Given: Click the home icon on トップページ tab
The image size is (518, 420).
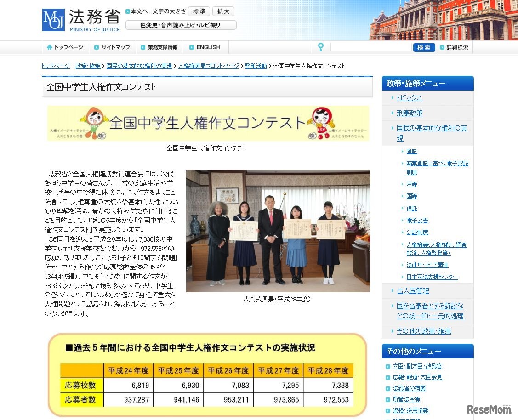Looking at the screenshot, I should pyautogui.click(x=50, y=47).
